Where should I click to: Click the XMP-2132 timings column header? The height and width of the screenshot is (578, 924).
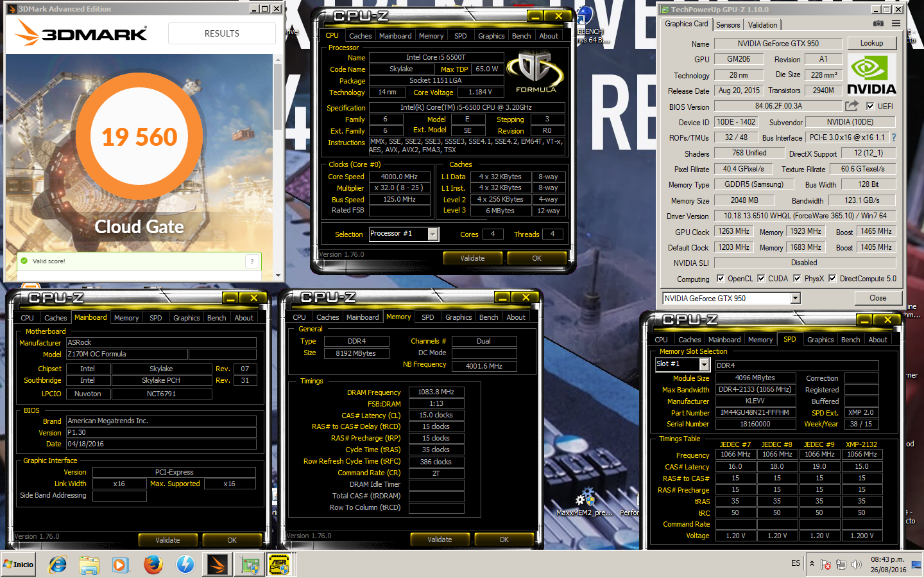click(x=861, y=444)
